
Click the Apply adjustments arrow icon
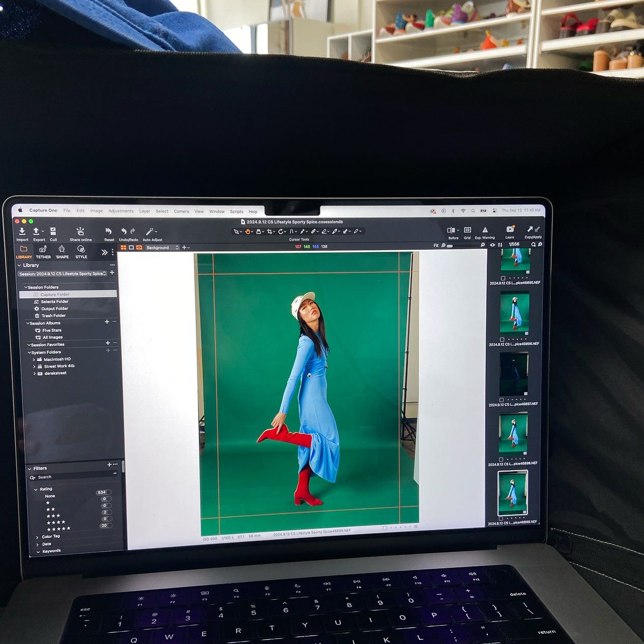pyautogui.click(x=537, y=229)
